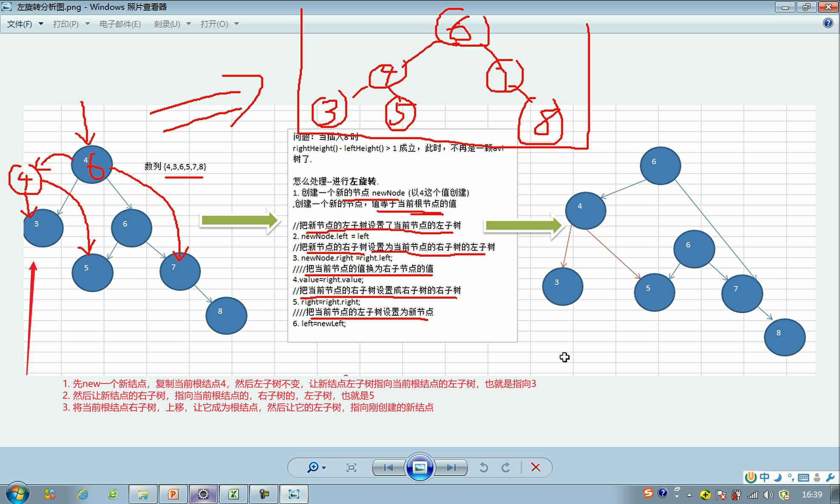Click the IME user account icon
840x504 pixels.
[x=817, y=478]
